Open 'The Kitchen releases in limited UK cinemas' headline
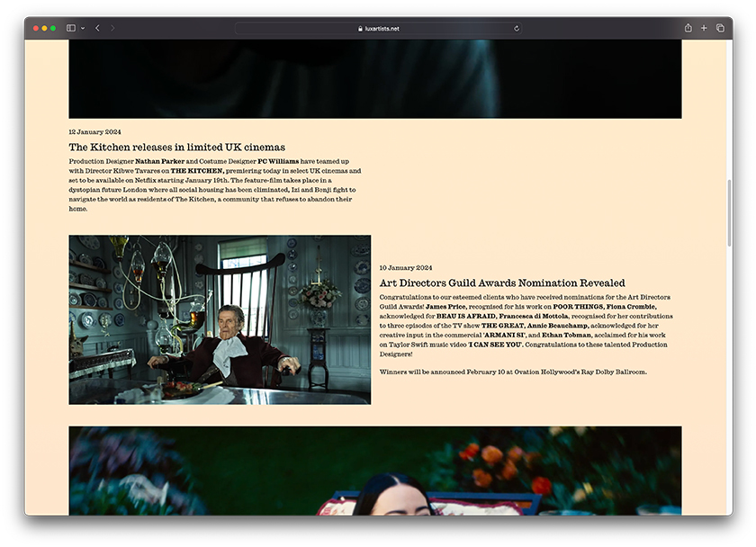 coord(176,147)
